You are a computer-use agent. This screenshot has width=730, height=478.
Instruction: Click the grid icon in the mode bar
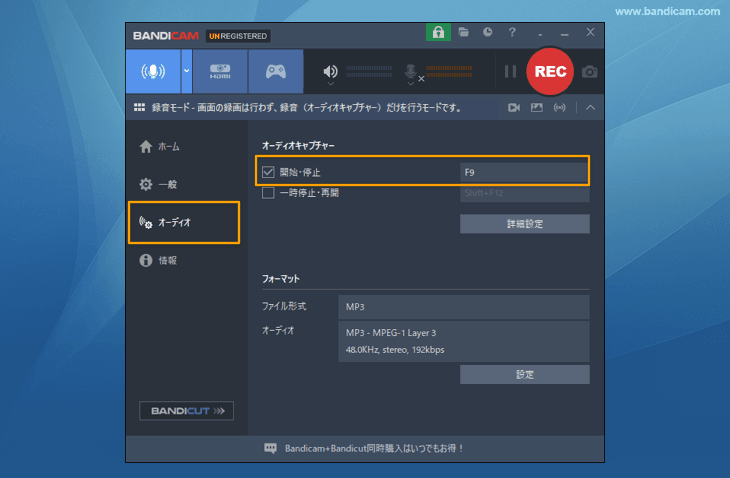pos(139,108)
